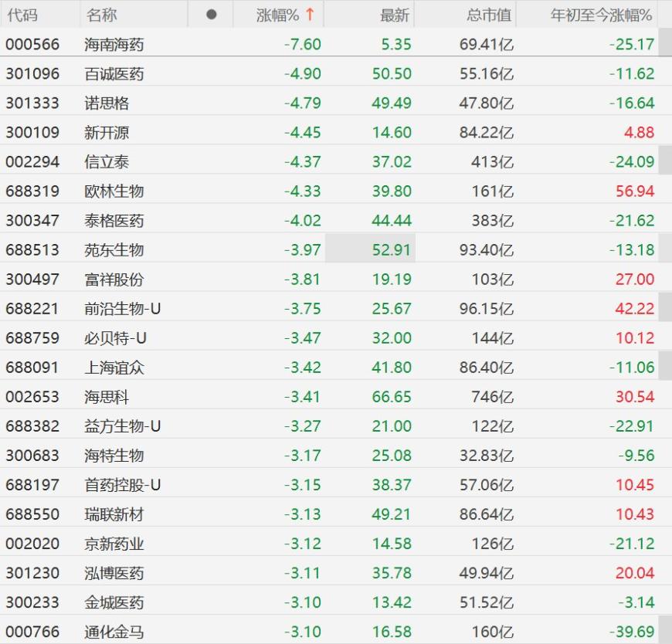Open 泓博医药 stock name
This screenshot has height=644, width=672.
pos(114,573)
